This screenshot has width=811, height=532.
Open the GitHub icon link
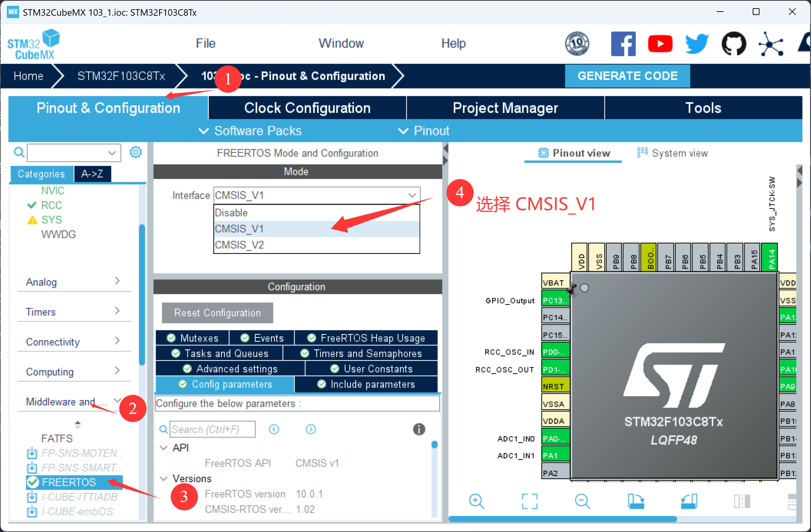[x=734, y=44]
